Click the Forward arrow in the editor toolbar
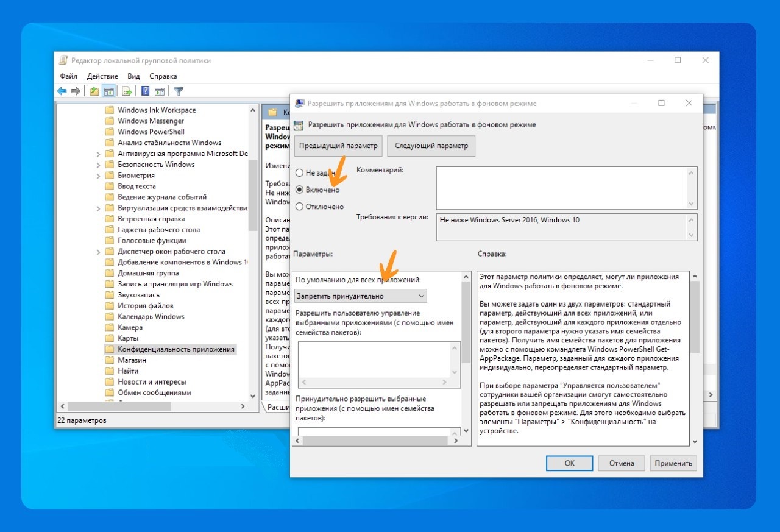 point(76,91)
